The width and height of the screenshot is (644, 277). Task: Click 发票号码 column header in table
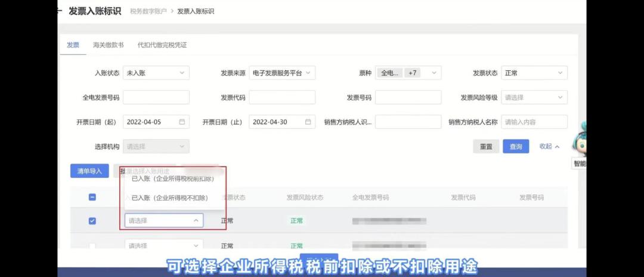click(531, 198)
